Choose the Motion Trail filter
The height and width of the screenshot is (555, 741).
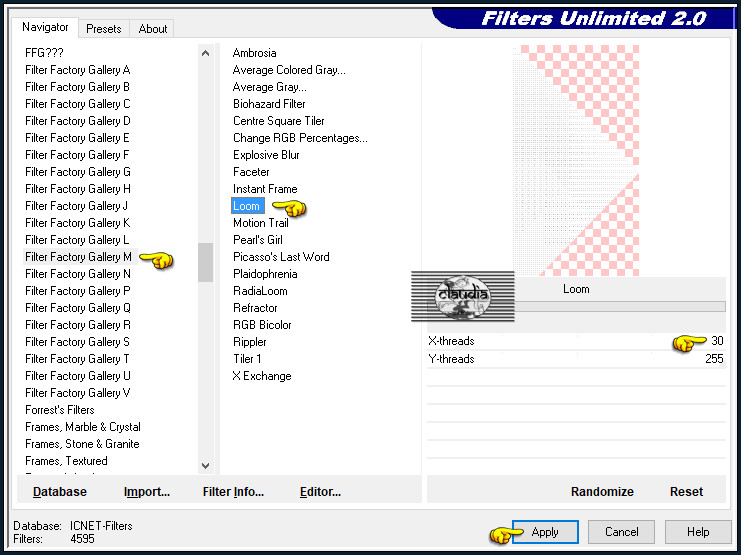tap(260, 223)
